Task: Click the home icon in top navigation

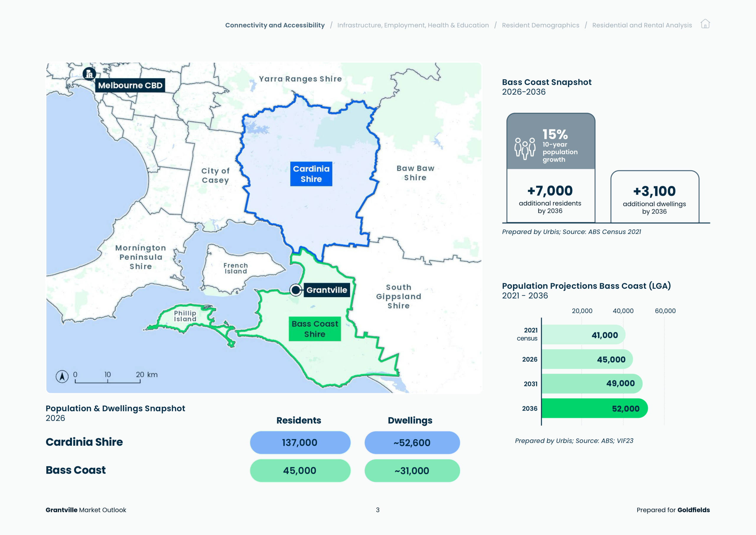Action: 705,24
